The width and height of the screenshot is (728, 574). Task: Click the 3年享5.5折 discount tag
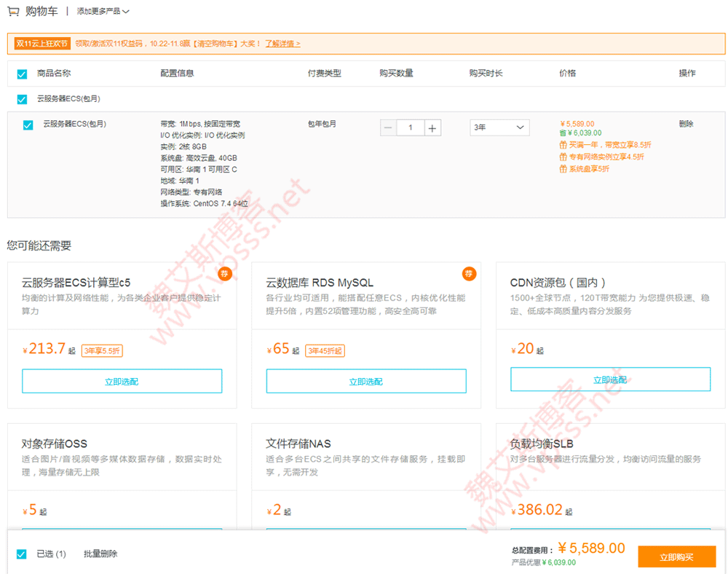click(102, 350)
